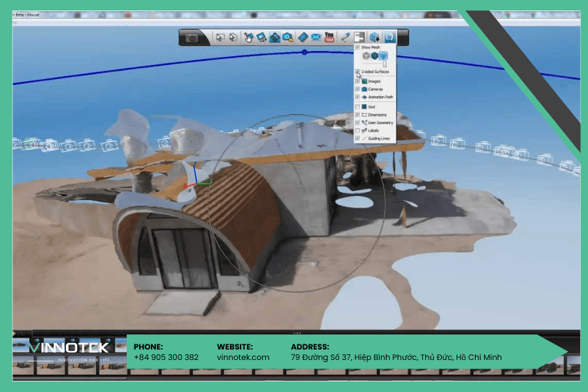
Task: Choose textured mesh display mode
Action: [x=383, y=56]
